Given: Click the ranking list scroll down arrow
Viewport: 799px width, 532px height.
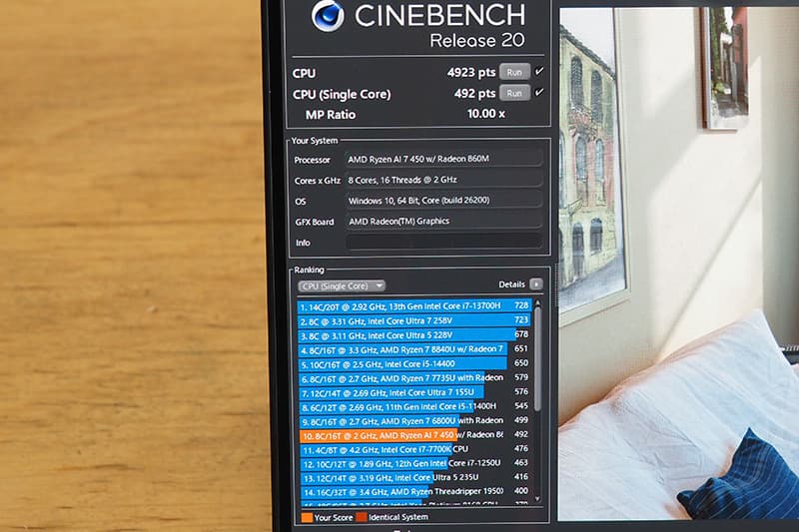Looking at the screenshot, I should tap(537, 499).
